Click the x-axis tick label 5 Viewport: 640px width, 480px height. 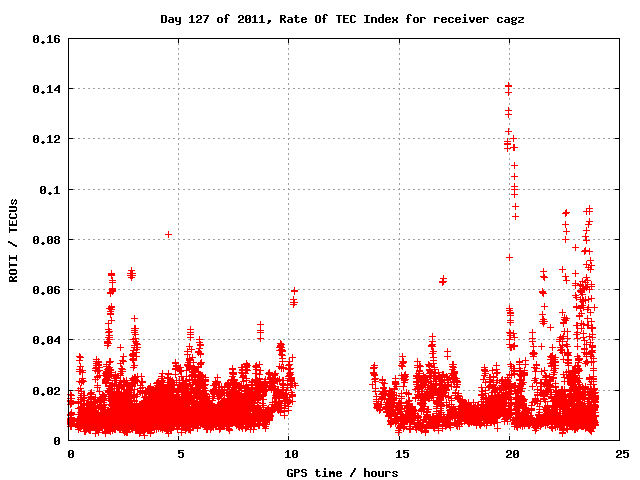tap(180, 453)
